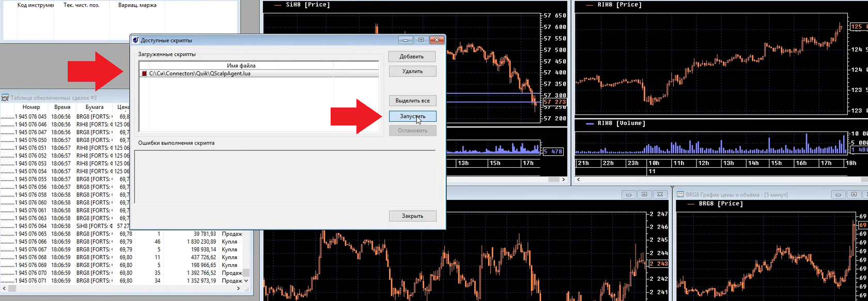
Task: Click the down arrow of the trades table scrollbar
Action: tap(246, 281)
